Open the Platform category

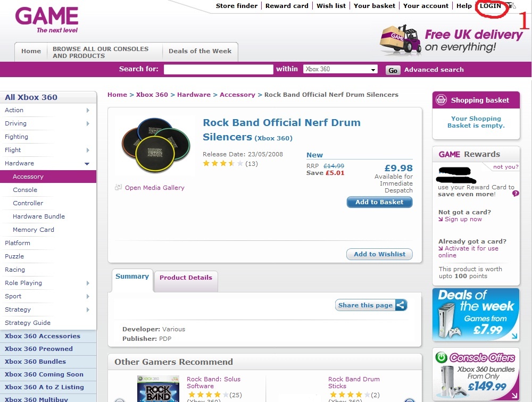click(18, 243)
